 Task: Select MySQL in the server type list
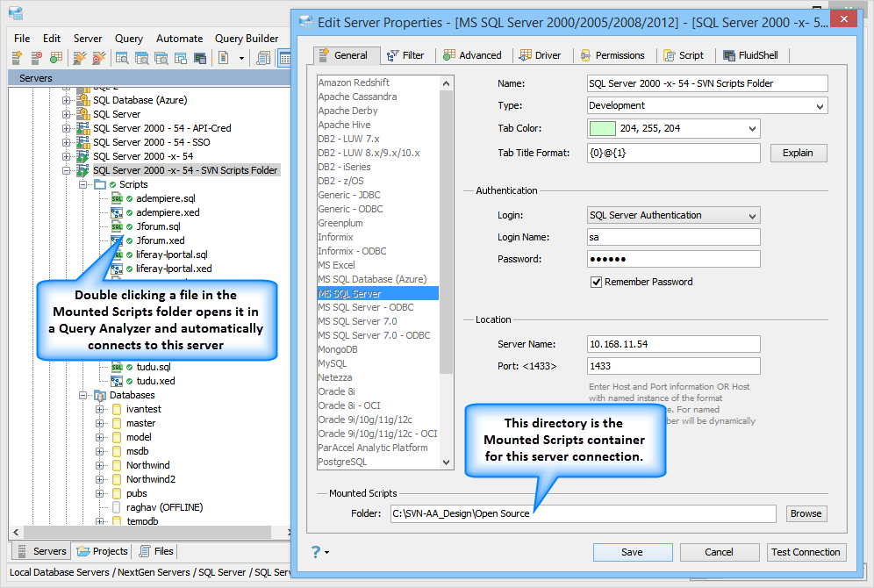333,363
